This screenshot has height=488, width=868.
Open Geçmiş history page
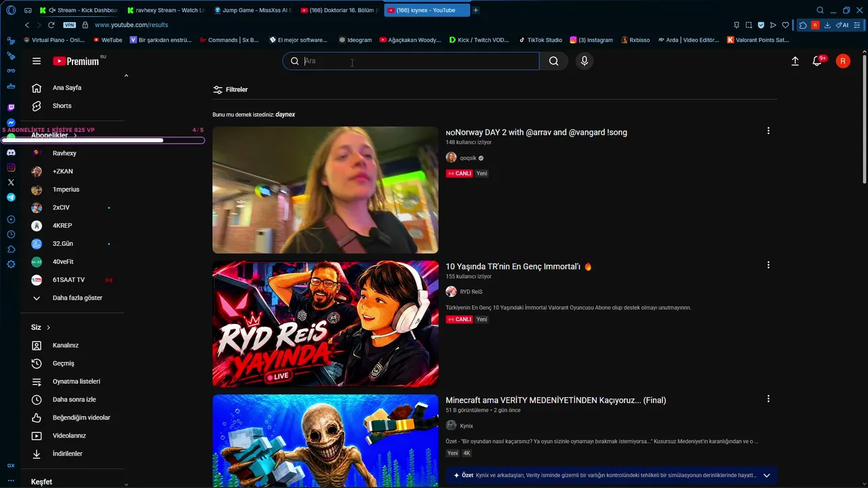click(x=64, y=363)
